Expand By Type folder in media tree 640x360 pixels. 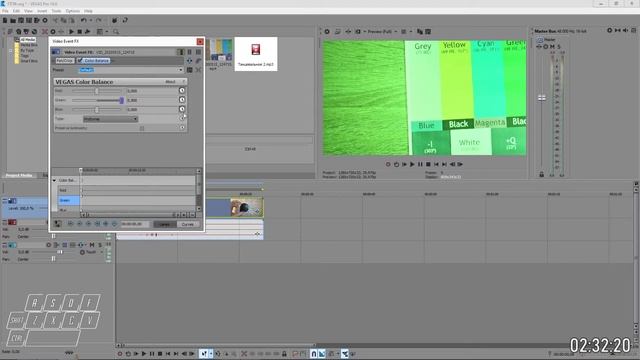[11, 50]
